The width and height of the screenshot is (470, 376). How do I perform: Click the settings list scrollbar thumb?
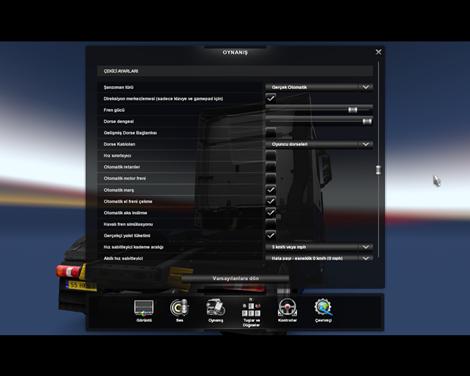pos(378,169)
